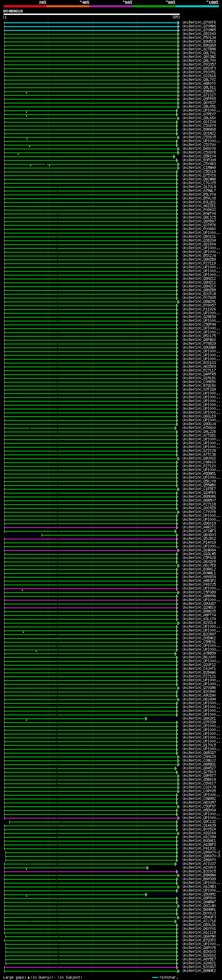Click the UniRef100_Q54UF3 label

point(199,917)
